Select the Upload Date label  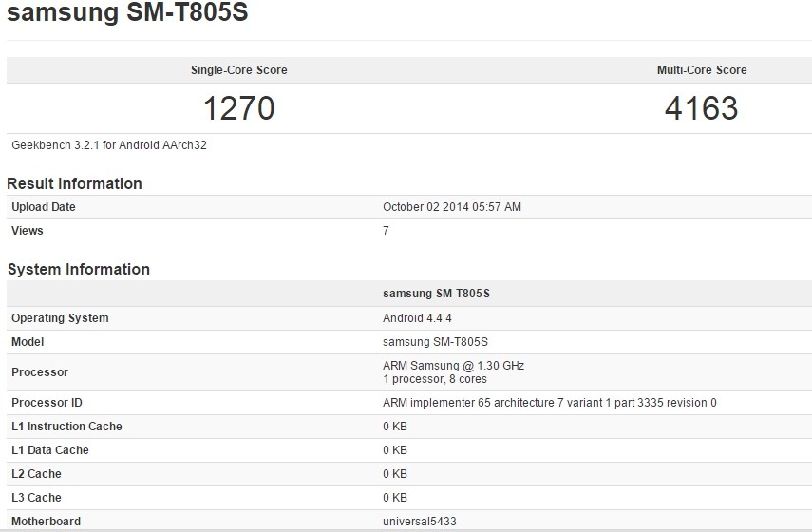coord(44,207)
